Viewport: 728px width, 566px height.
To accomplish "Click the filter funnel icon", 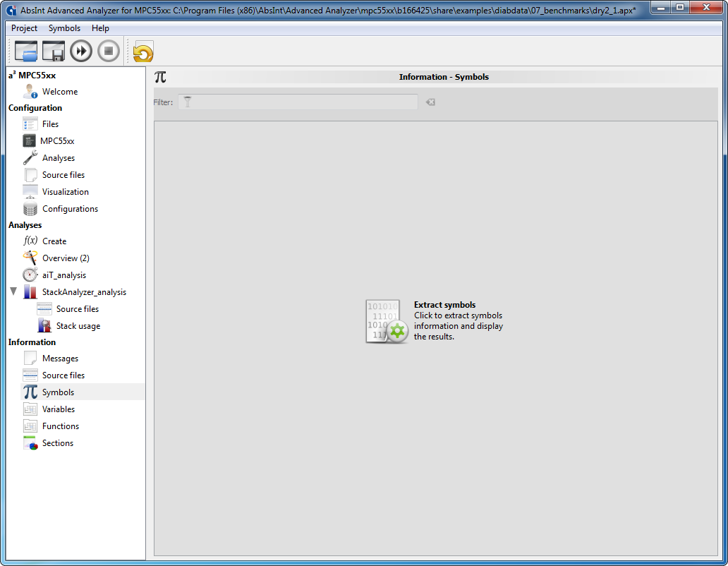I will pos(188,102).
